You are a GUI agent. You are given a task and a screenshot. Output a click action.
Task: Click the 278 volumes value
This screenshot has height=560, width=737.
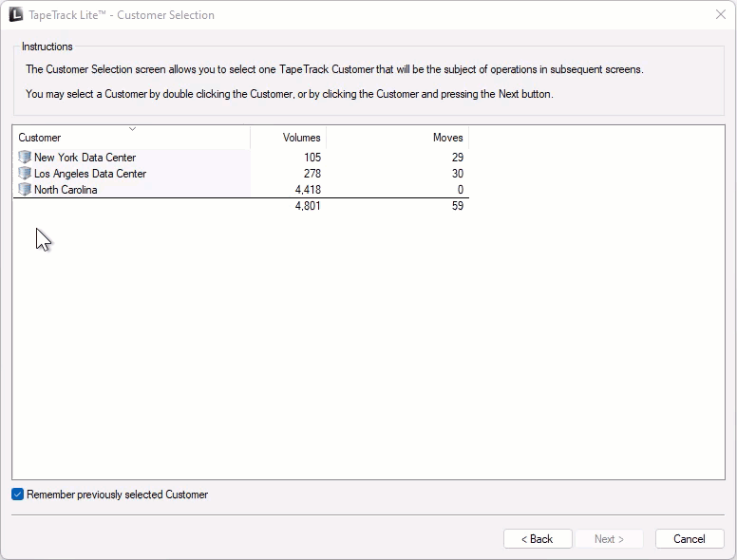point(312,174)
